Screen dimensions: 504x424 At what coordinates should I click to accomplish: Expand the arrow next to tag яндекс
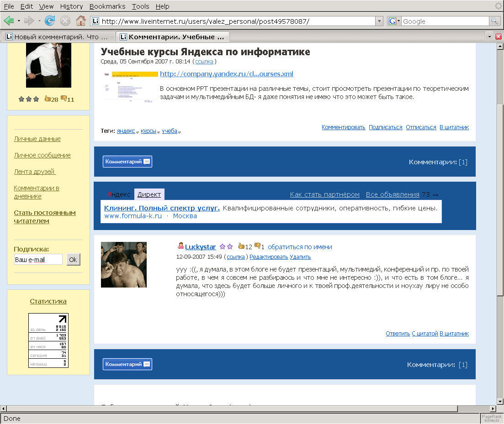tap(137, 132)
